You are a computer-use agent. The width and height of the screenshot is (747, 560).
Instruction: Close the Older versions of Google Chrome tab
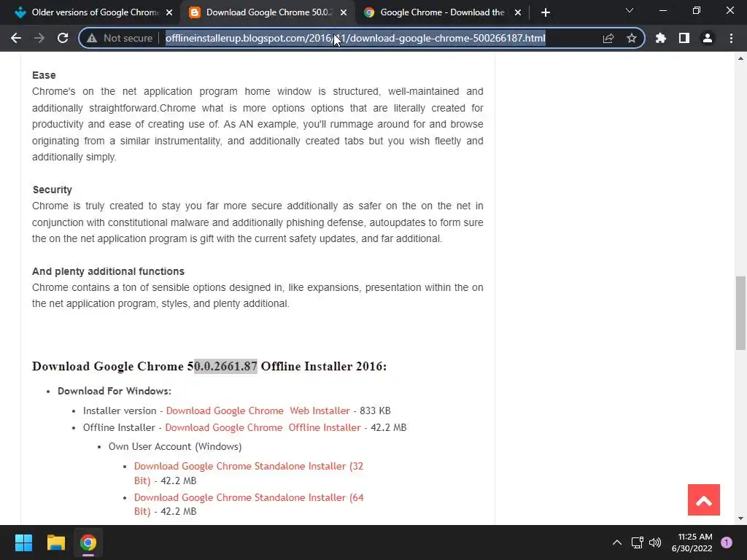pyautogui.click(x=169, y=12)
